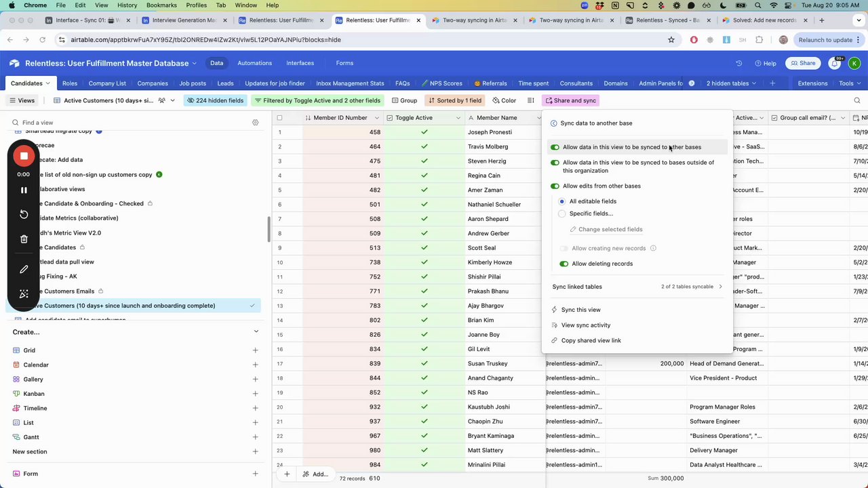Click the info icon beside Allow creating new records
868x488 pixels.
pos(653,248)
